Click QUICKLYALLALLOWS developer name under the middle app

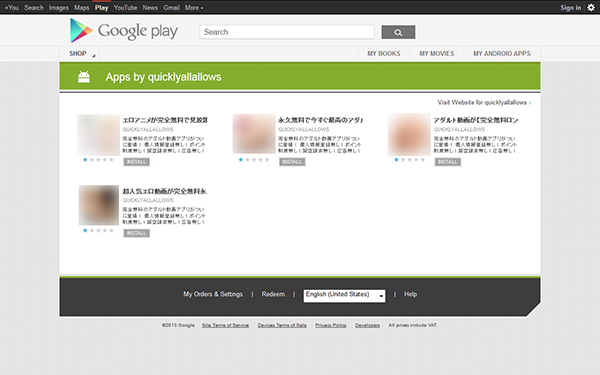pos(304,129)
